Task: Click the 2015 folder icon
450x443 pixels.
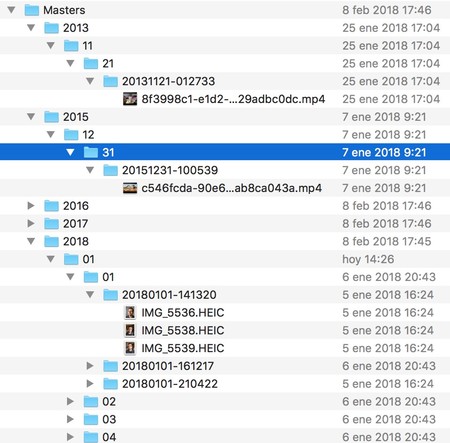Action: coord(52,117)
